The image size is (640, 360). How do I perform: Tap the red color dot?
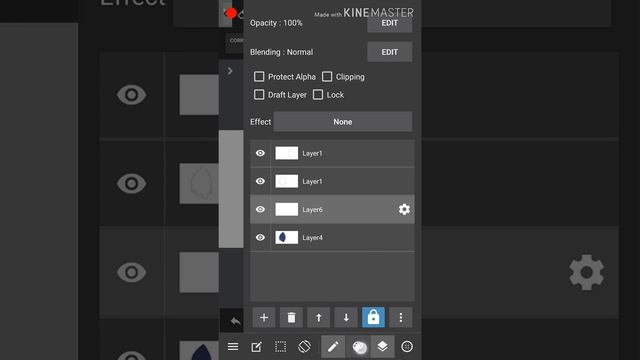[231, 13]
